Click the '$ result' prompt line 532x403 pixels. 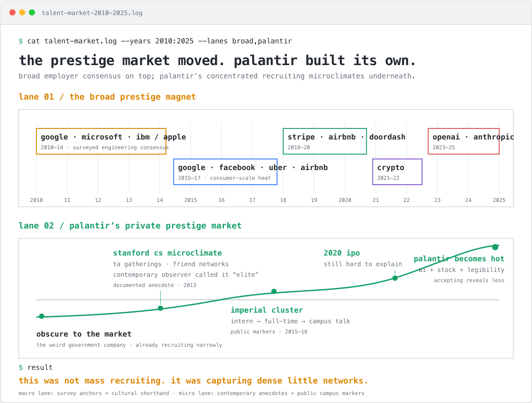(35, 368)
